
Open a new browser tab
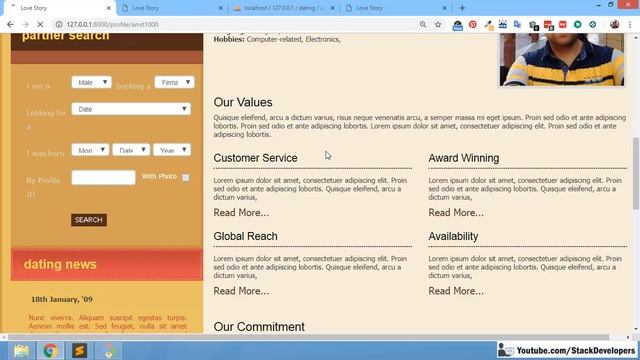click(x=462, y=8)
